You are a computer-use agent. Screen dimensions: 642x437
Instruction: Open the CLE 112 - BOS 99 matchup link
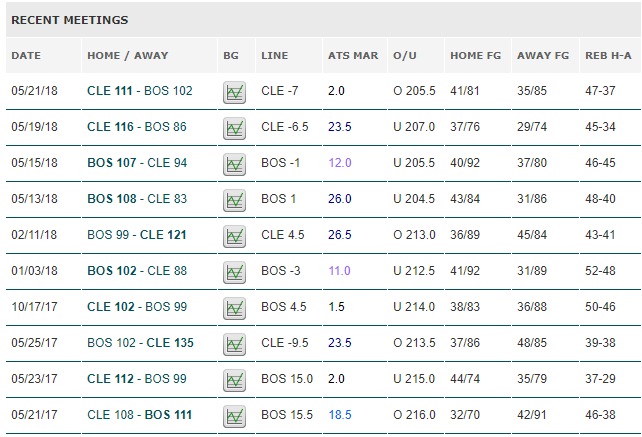pyautogui.click(x=137, y=379)
